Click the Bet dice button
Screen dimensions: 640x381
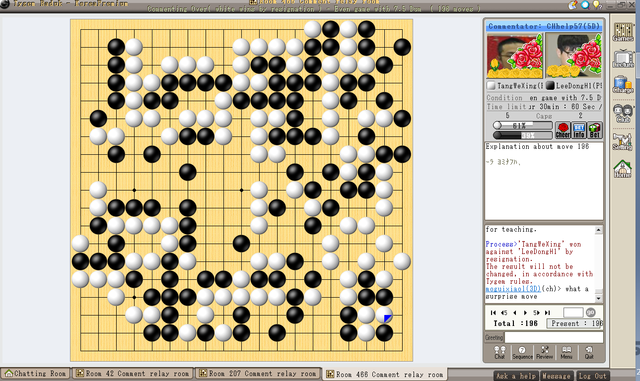pos(595,130)
